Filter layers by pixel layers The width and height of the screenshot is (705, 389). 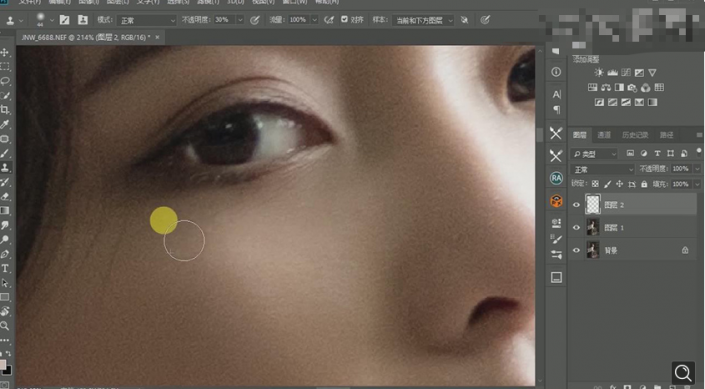(x=630, y=154)
